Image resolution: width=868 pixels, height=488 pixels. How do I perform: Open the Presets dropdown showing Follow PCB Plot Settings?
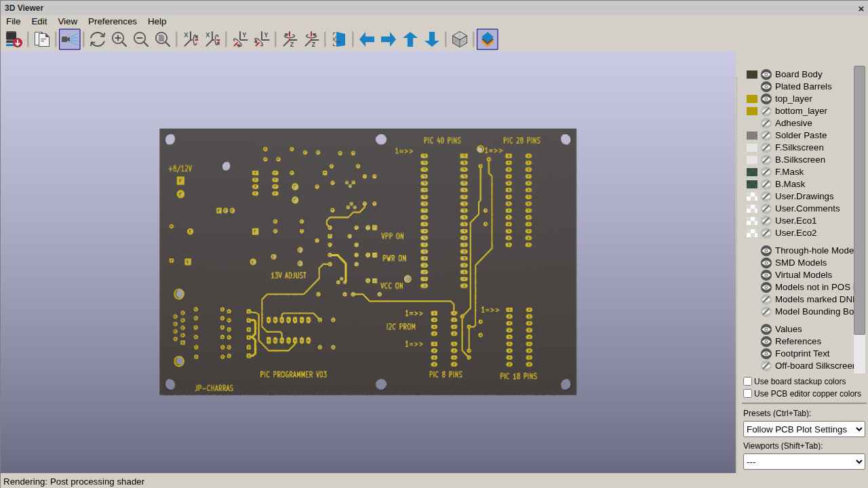tap(804, 429)
